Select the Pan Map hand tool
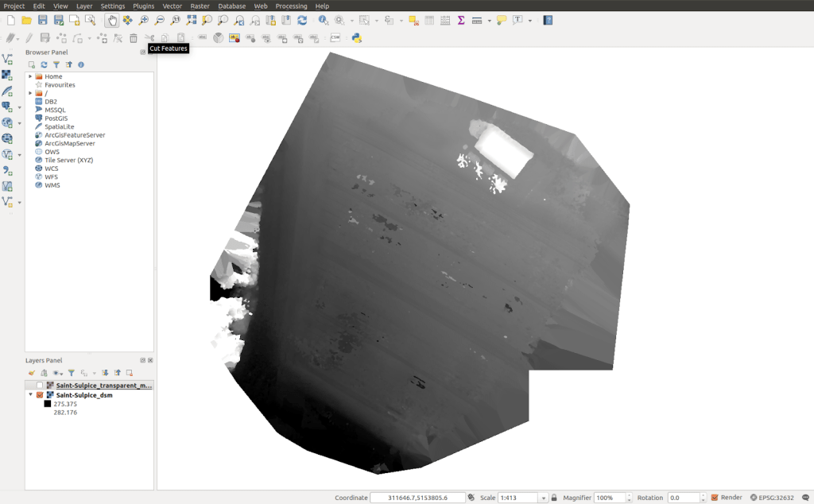Image resolution: width=814 pixels, height=504 pixels. click(x=111, y=20)
